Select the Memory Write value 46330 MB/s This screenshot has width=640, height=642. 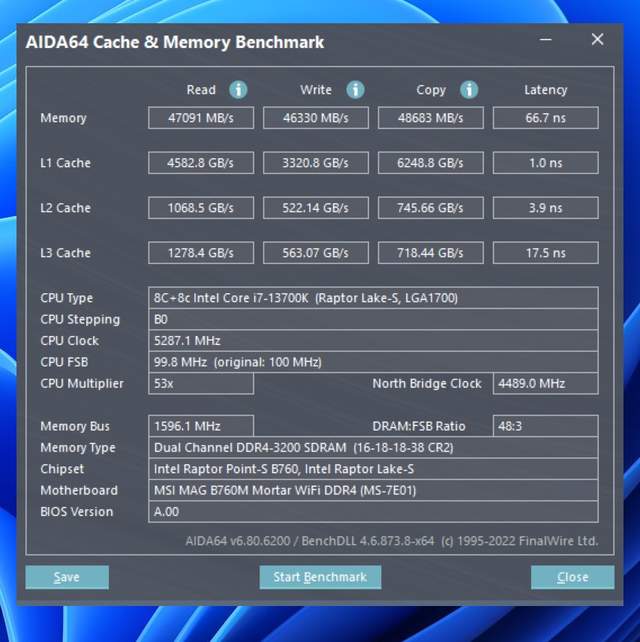tap(316, 118)
